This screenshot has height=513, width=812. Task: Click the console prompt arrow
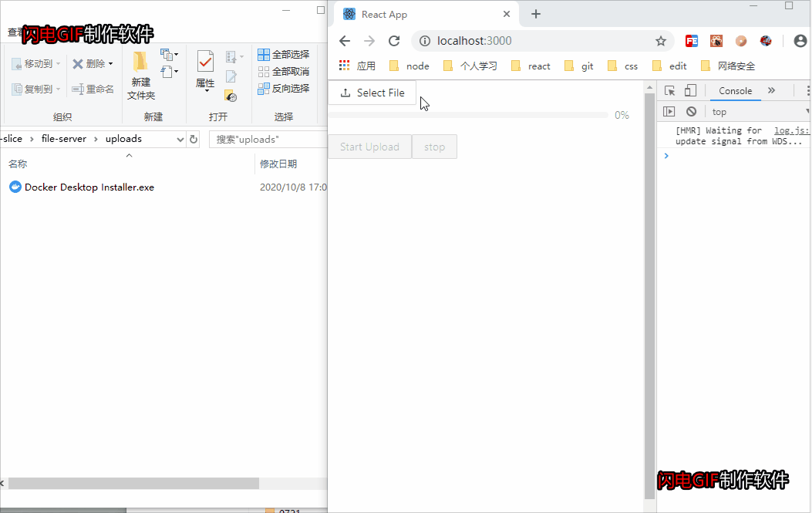pyautogui.click(x=666, y=156)
